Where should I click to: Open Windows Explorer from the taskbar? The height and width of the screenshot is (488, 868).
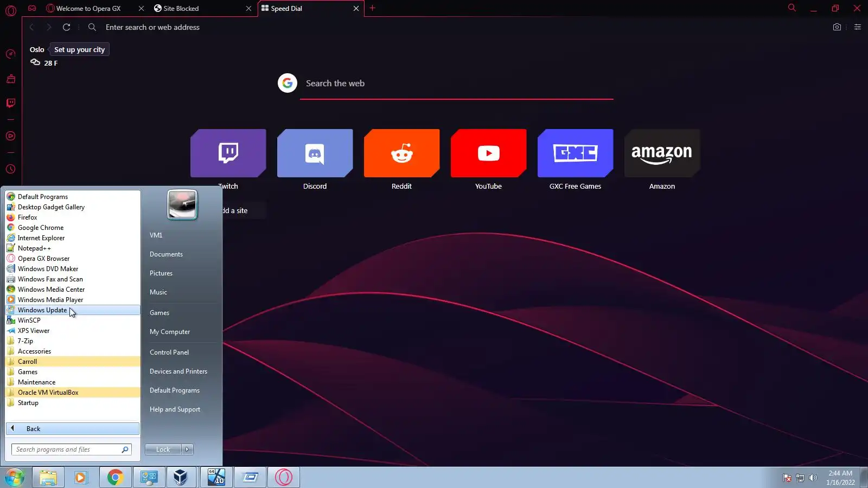(x=48, y=478)
